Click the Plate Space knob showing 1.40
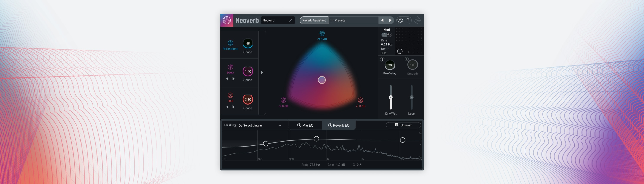The image size is (644, 184). tap(248, 71)
